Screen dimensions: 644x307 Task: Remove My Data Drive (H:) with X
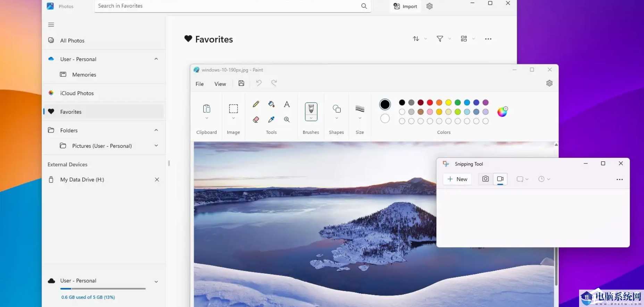(157, 179)
